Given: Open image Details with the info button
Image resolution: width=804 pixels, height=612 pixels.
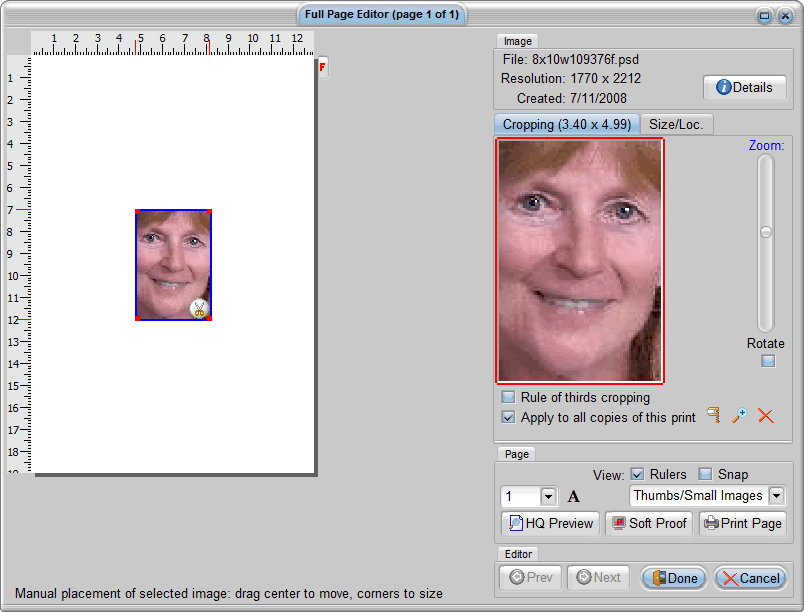Looking at the screenshot, I should (x=745, y=87).
